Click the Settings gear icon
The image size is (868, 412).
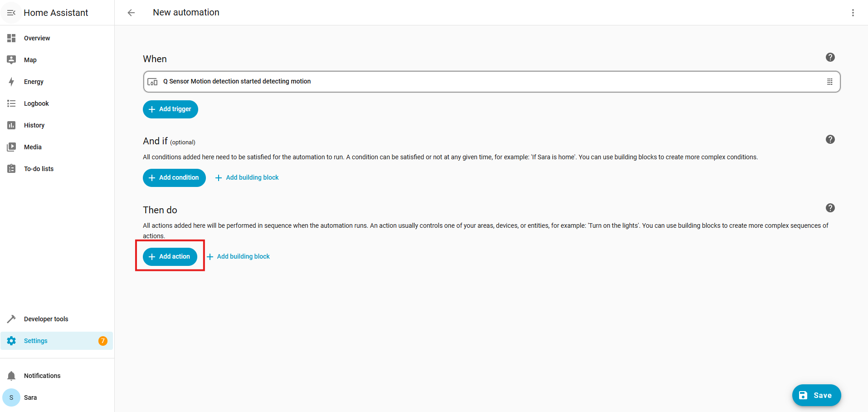point(11,341)
